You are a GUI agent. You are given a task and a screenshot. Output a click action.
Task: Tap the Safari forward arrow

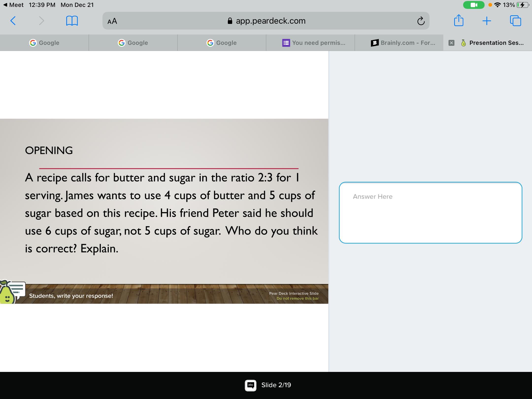41,21
